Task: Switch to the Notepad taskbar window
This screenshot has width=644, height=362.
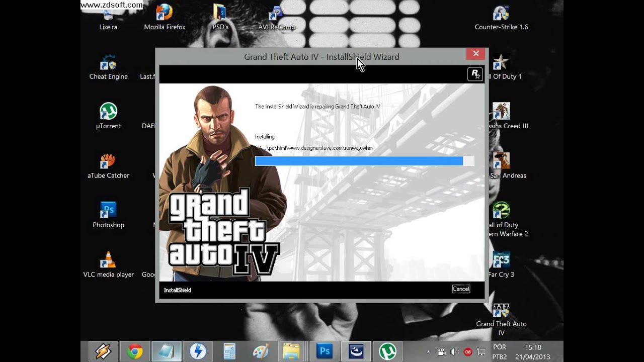Action: [x=167, y=351]
